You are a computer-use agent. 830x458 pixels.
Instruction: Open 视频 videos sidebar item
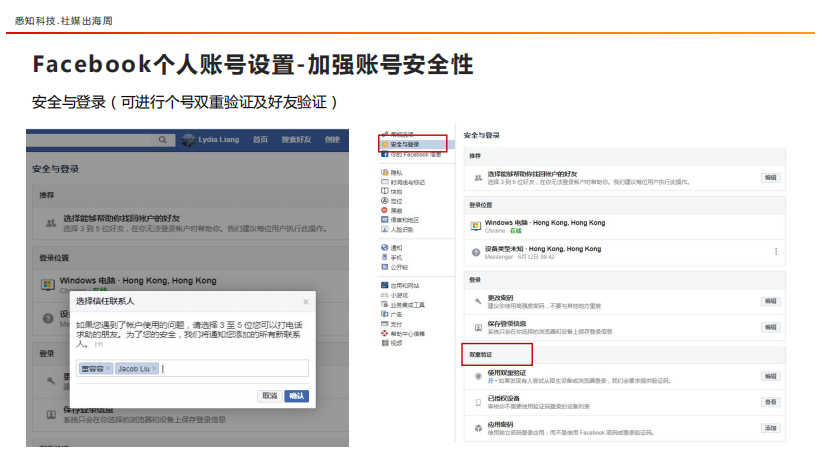click(392, 343)
